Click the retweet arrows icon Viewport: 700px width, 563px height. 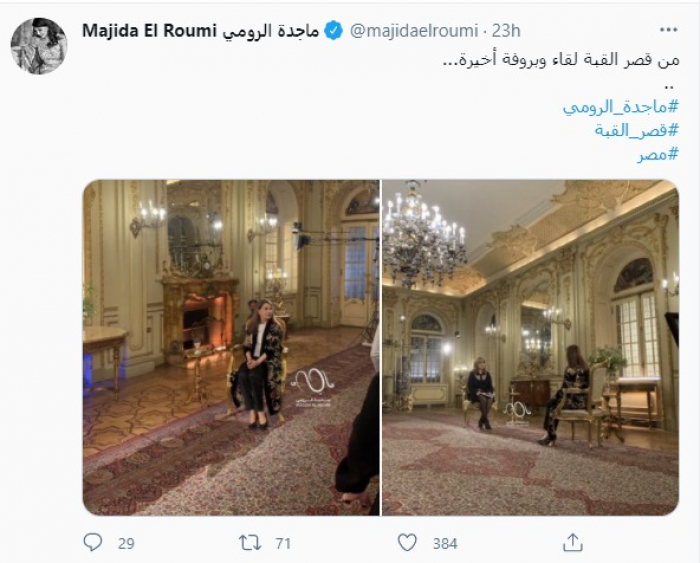pos(250,543)
